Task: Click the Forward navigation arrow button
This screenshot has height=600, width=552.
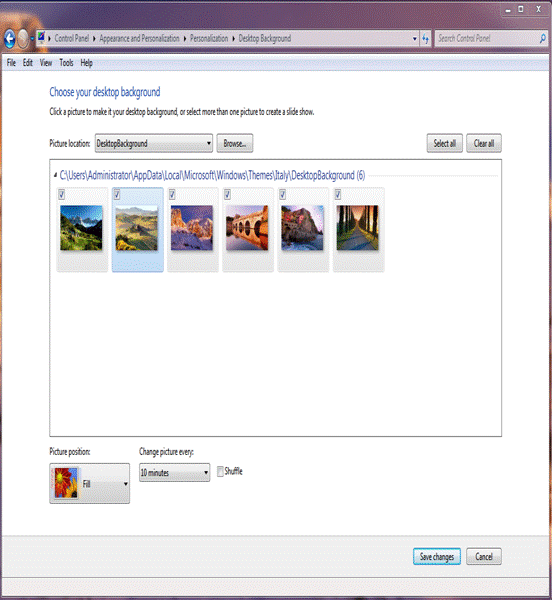Action: coord(23,39)
